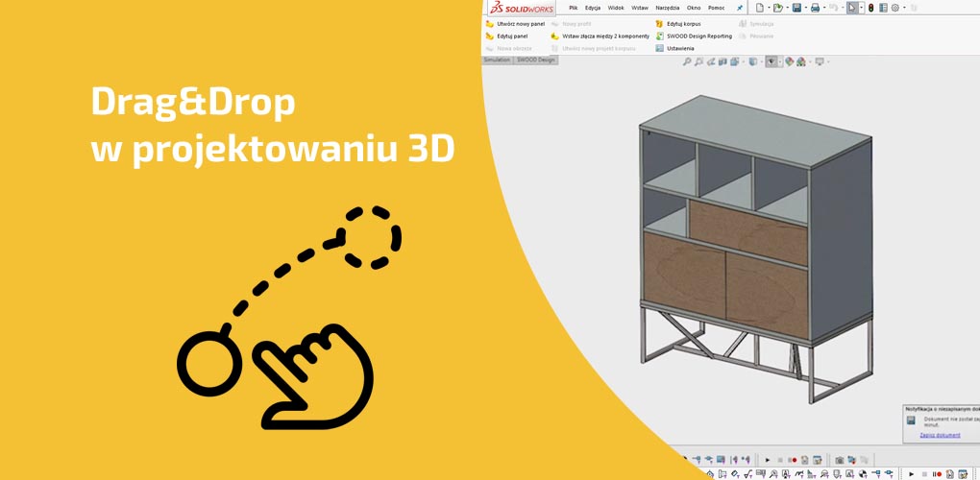Select the cabinet's grey top panel in the model
980x480 pixels.
click(x=756, y=130)
